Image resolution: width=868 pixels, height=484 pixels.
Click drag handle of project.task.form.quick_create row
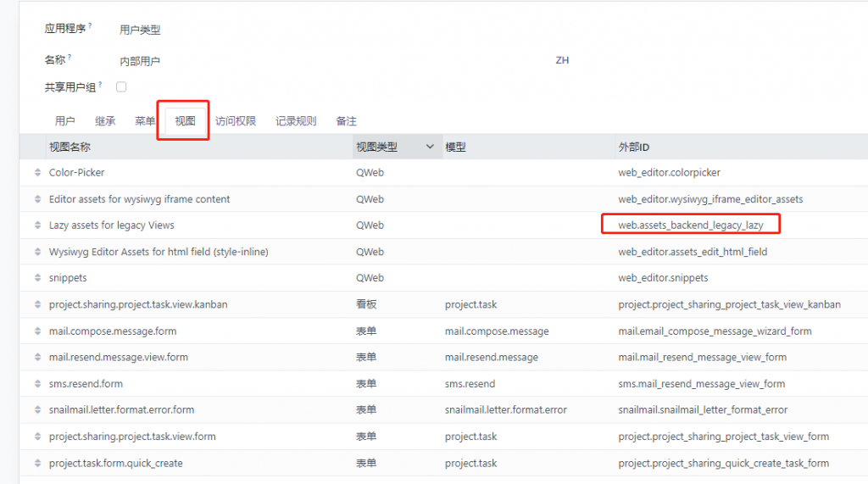pos(37,463)
